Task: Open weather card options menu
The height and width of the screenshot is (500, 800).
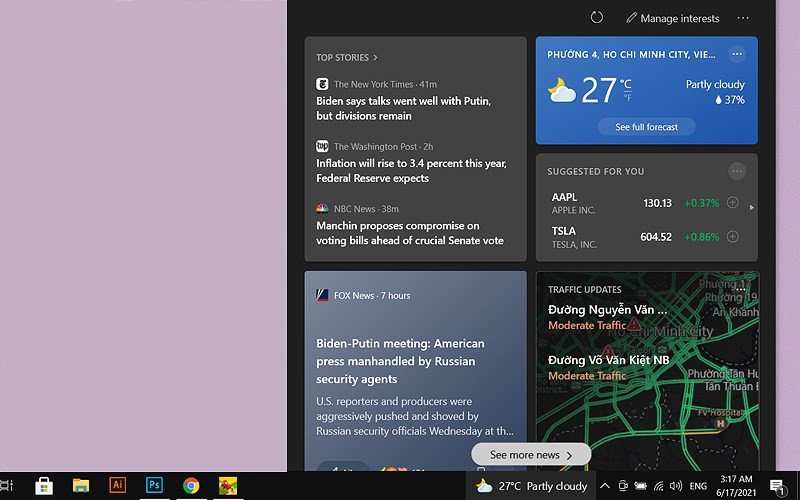Action: click(737, 54)
